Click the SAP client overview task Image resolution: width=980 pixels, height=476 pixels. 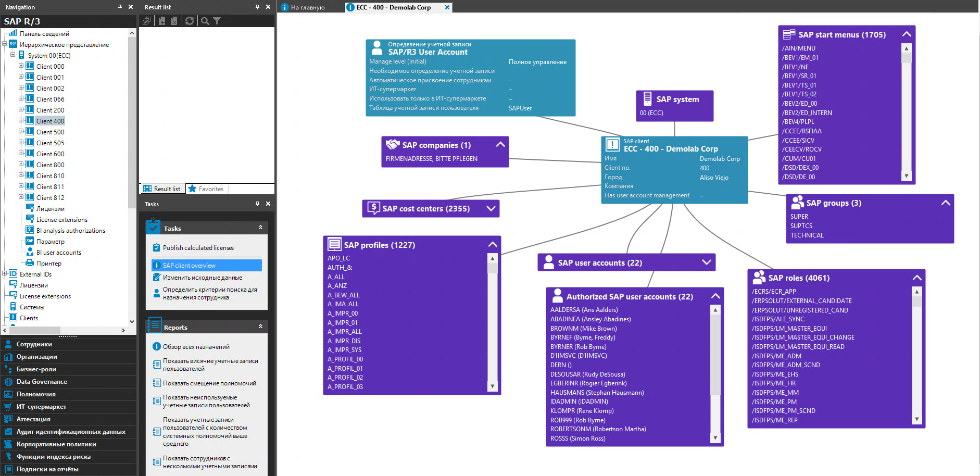click(x=207, y=266)
